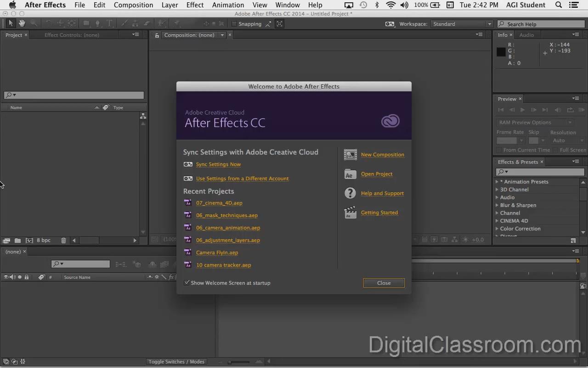Screen dimensions: 588x368
Task: Open the Composition (none) viewer dropdown
Action: coord(222,35)
